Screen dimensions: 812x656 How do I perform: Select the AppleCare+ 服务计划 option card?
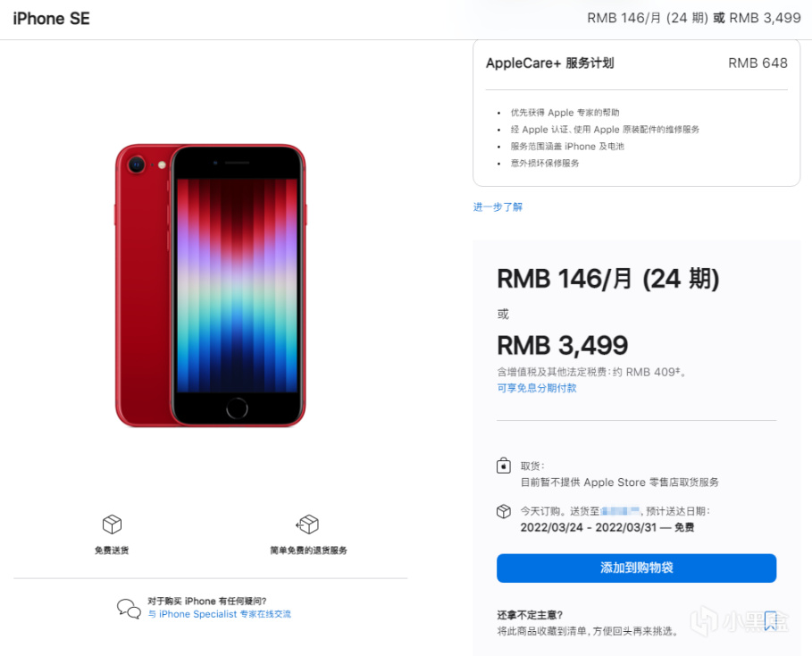point(636,113)
